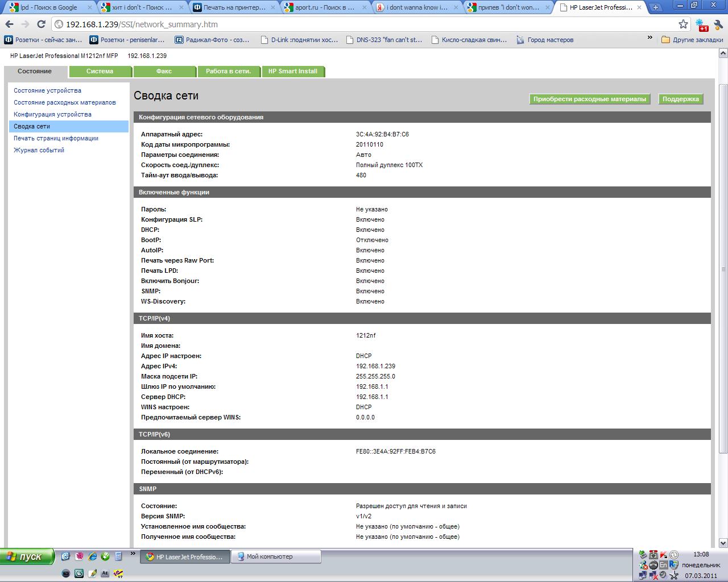Open the Факс tab
728x582 pixels.
[164, 71]
